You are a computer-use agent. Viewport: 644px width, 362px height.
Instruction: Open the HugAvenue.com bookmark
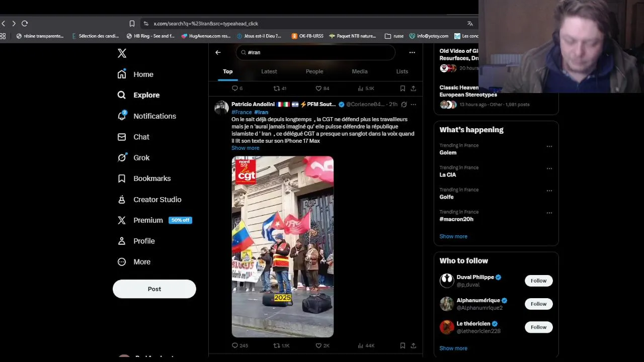tap(206, 36)
